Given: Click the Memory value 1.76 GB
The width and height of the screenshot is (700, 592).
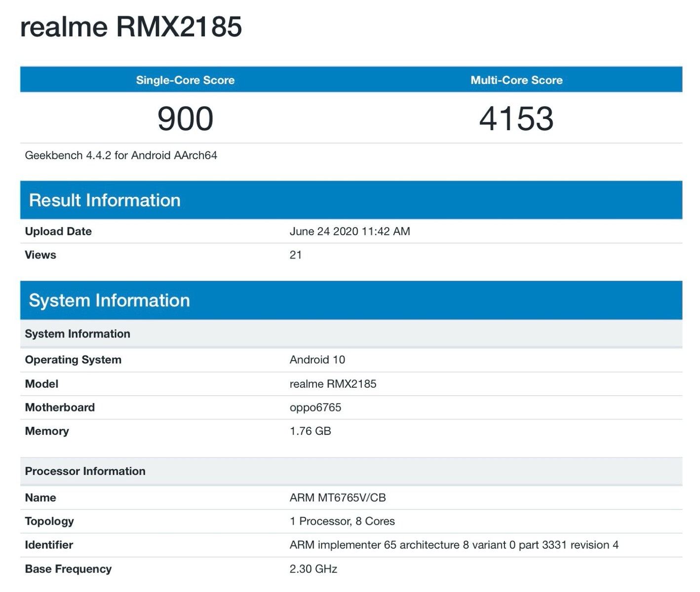Looking at the screenshot, I should [x=310, y=431].
